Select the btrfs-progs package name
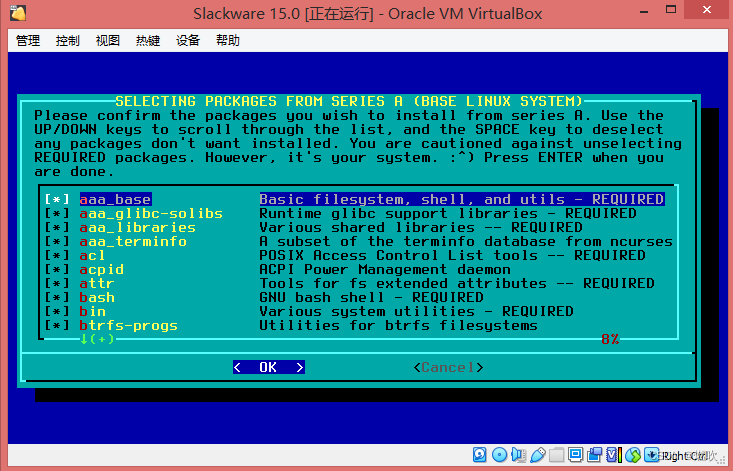Viewport: 733px width, 471px height. coord(129,326)
